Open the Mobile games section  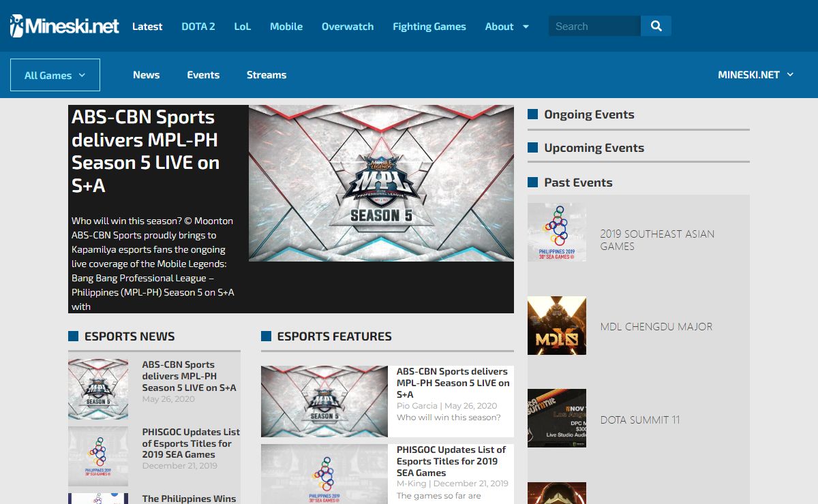point(286,27)
